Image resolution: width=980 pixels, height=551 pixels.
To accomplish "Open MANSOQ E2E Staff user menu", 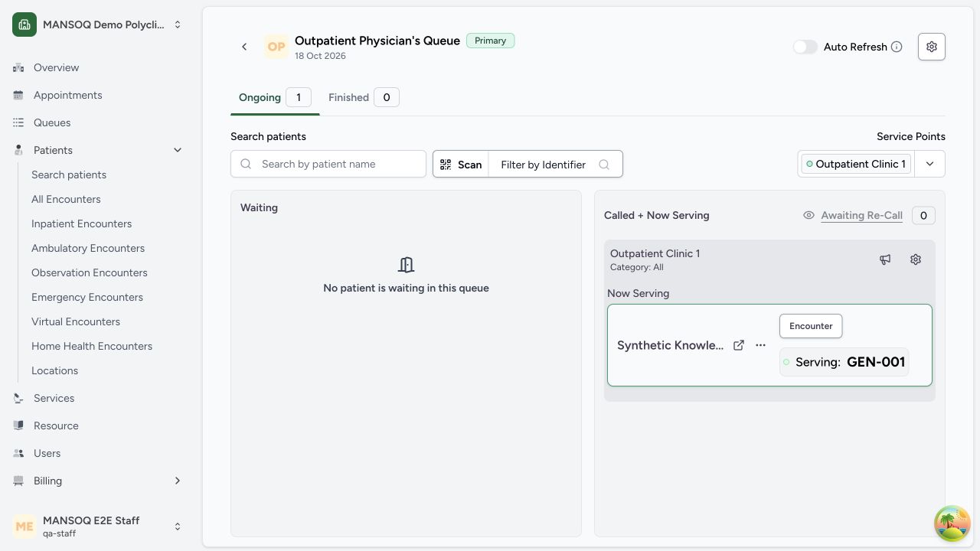I will click(98, 527).
